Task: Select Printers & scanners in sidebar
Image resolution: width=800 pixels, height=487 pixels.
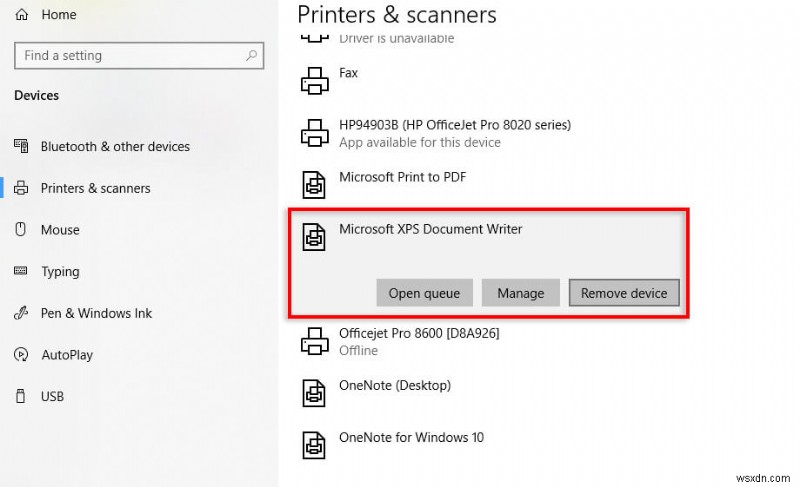Action: tap(95, 188)
